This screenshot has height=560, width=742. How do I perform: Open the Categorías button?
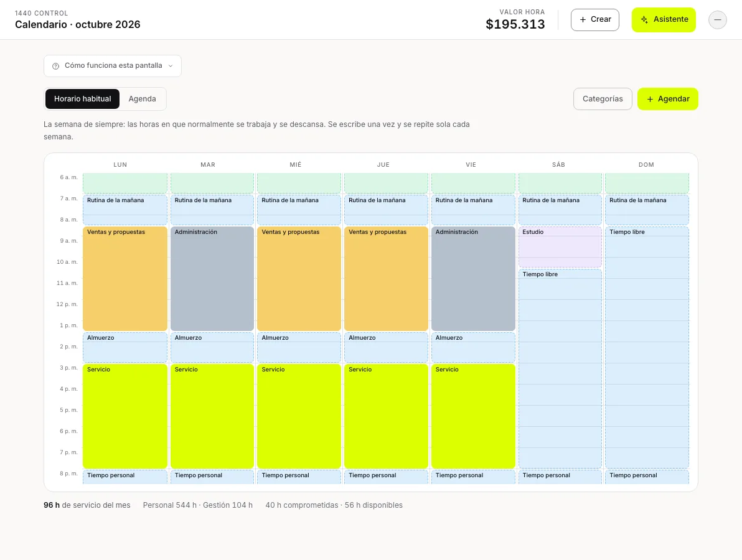click(603, 99)
